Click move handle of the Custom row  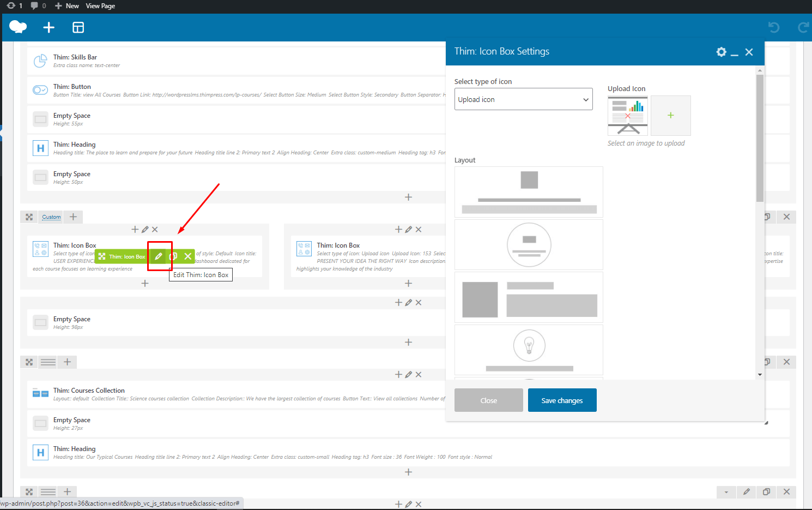tap(29, 217)
